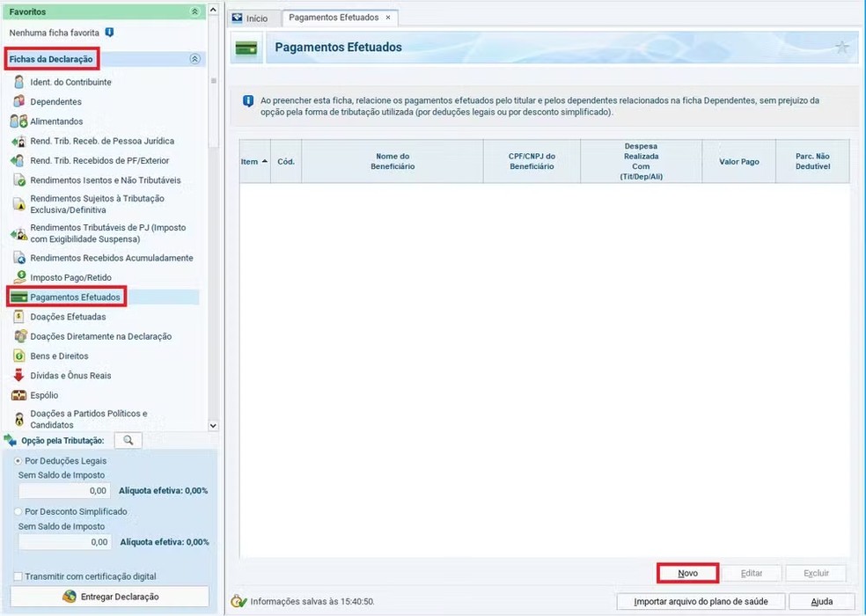
Task: Click the Entregar Declaração button
Action: click(x=110, y=597)
